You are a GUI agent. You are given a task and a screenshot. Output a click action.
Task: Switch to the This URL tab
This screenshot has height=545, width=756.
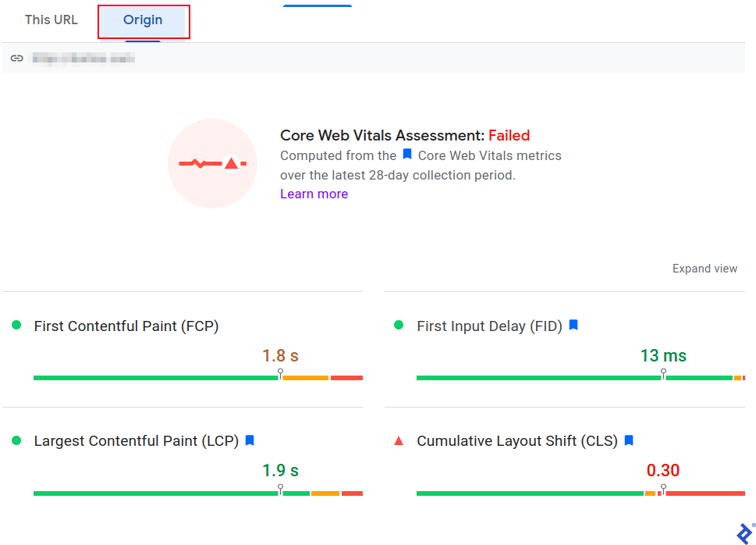51,20
